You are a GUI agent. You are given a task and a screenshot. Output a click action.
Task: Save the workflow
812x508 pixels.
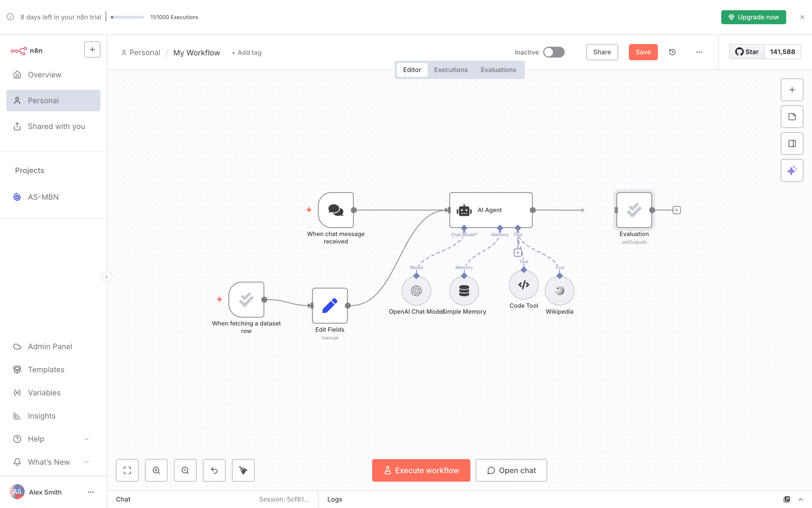click(643, 52)
